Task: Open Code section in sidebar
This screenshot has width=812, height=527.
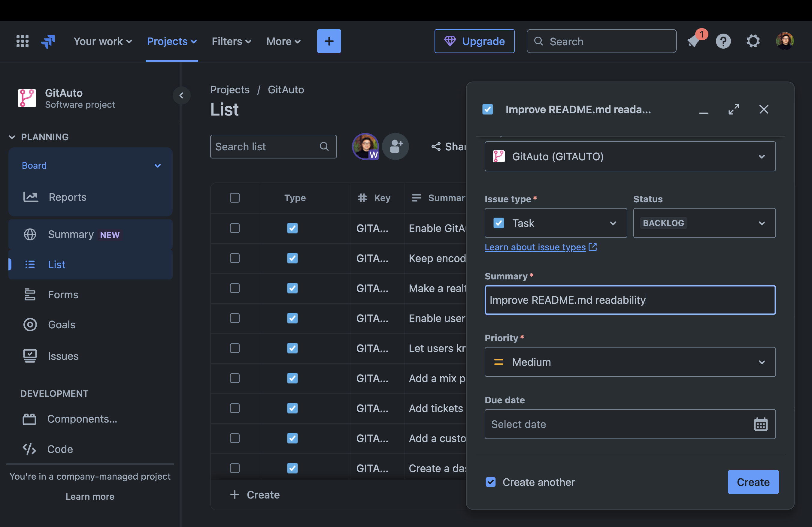Action: click(60, 448)
